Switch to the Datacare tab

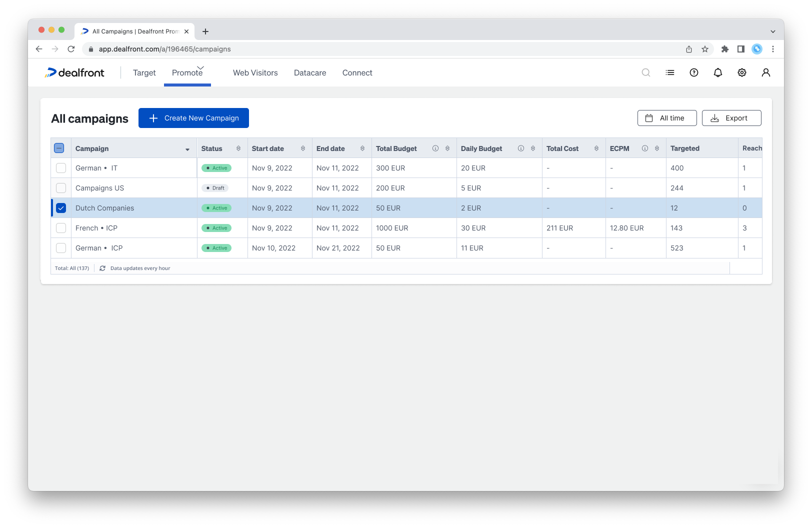pos(310,73)
